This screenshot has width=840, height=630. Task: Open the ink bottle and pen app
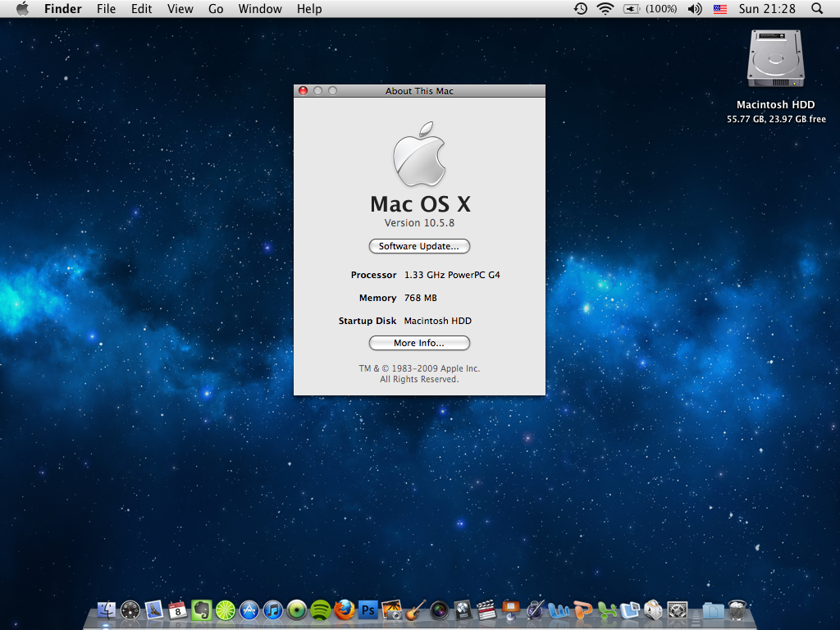coord(534,609)
